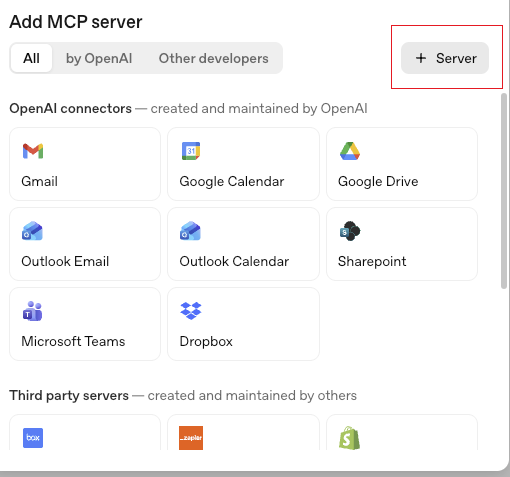Click the Sharepoint label text

(x=372, y=262)
